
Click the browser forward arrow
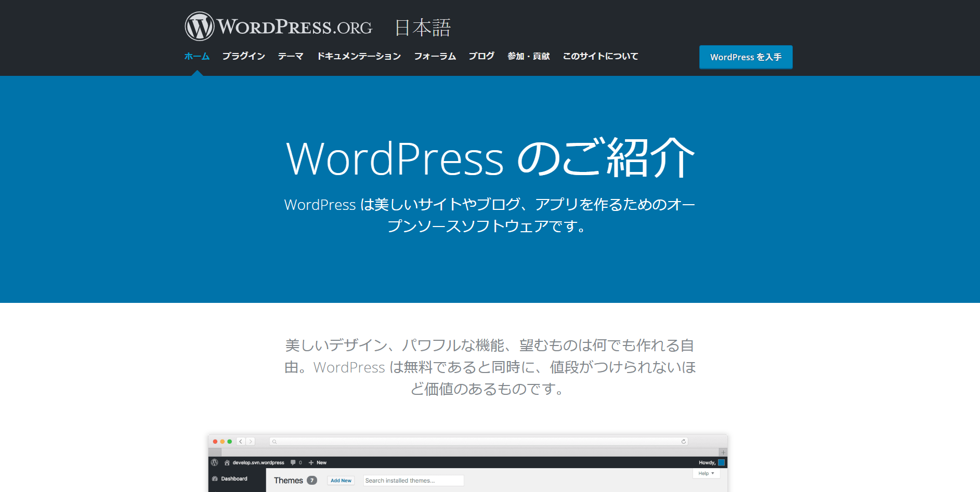pyautogui.click(x=250, y=441)
